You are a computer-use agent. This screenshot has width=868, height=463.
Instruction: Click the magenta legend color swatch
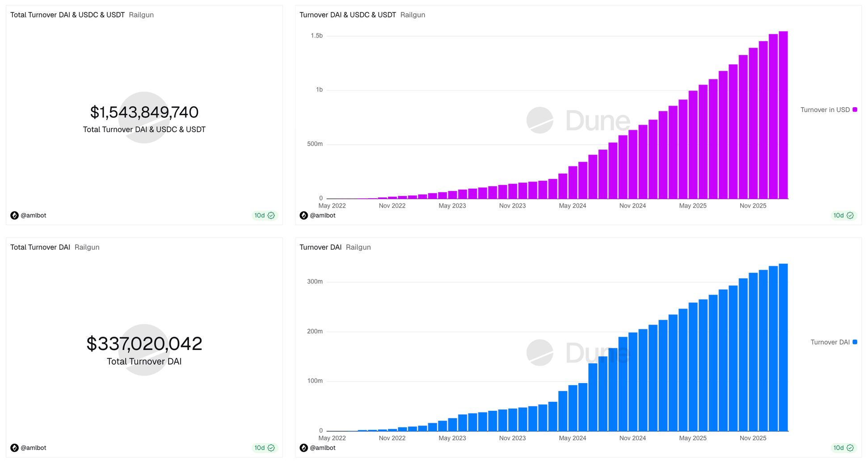[x=855, y=110]
